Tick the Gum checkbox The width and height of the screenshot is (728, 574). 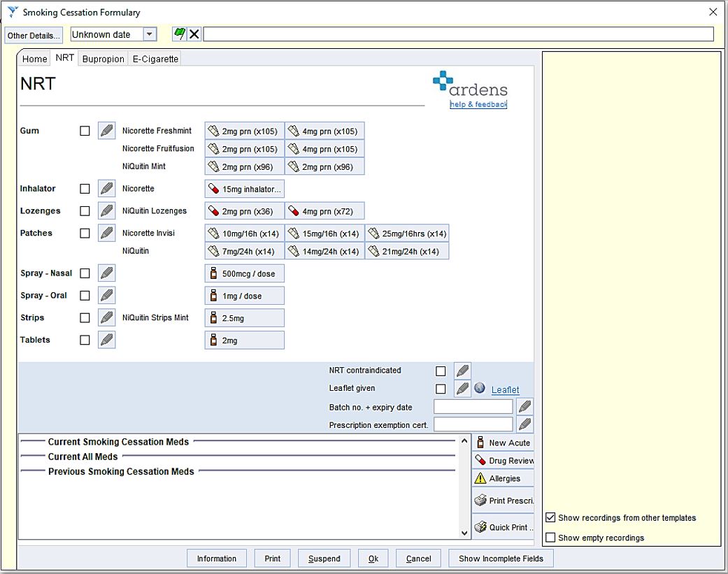click(x=85, y=131)
